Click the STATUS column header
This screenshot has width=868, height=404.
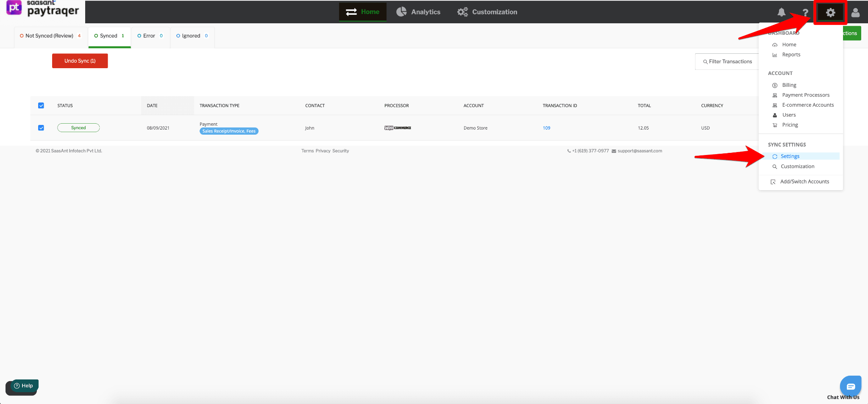(x=65, y=105)
